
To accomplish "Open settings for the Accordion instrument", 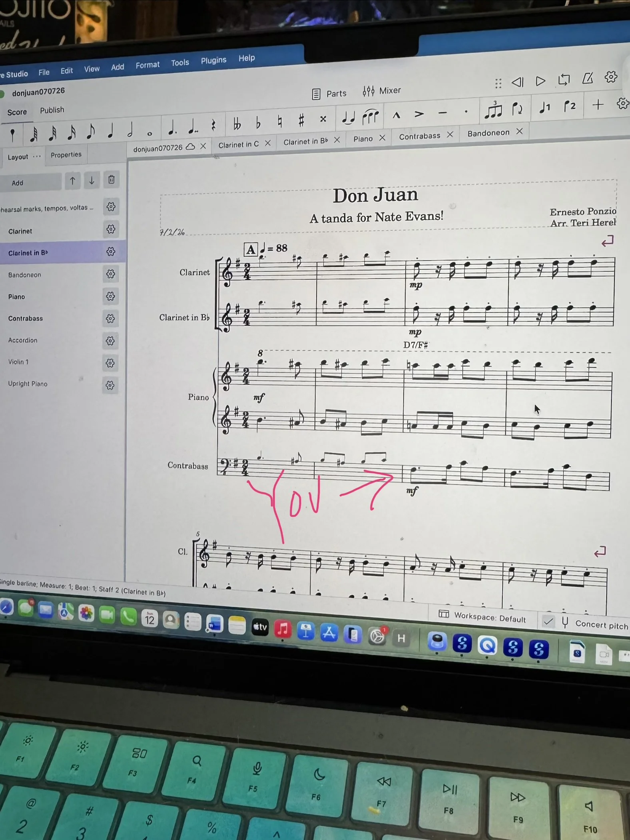I will (110, 341).
